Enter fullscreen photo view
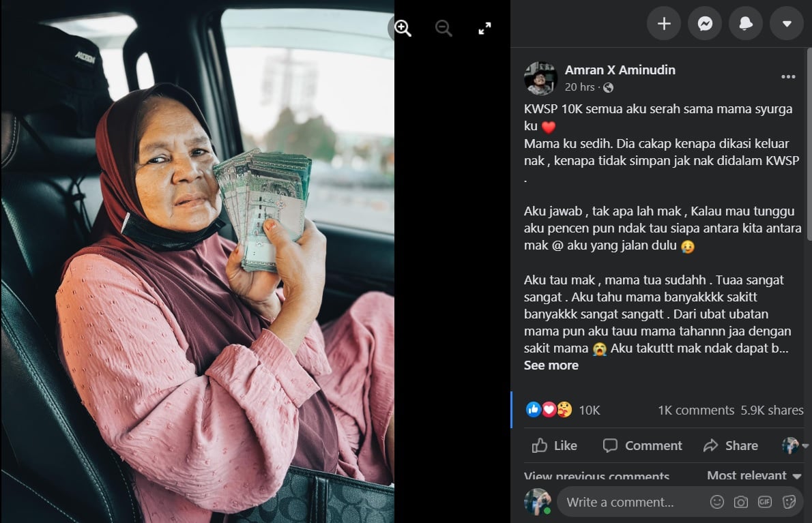The width and height of the screenshot is (812, 523). tap(484, 29)
